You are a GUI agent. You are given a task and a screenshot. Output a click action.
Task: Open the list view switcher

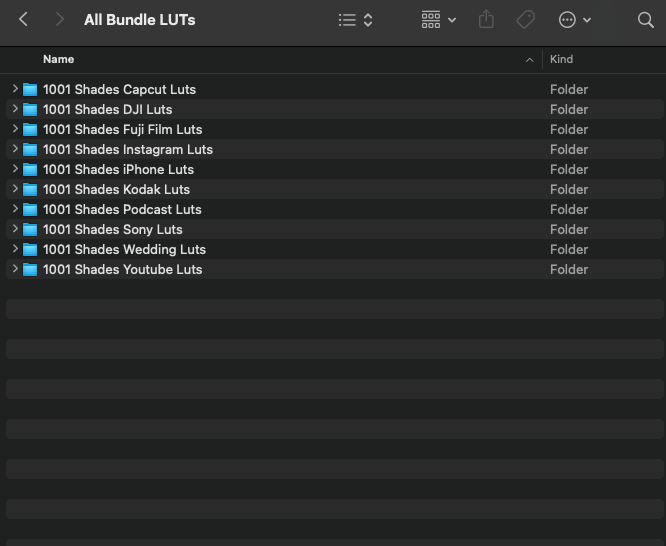355,20
